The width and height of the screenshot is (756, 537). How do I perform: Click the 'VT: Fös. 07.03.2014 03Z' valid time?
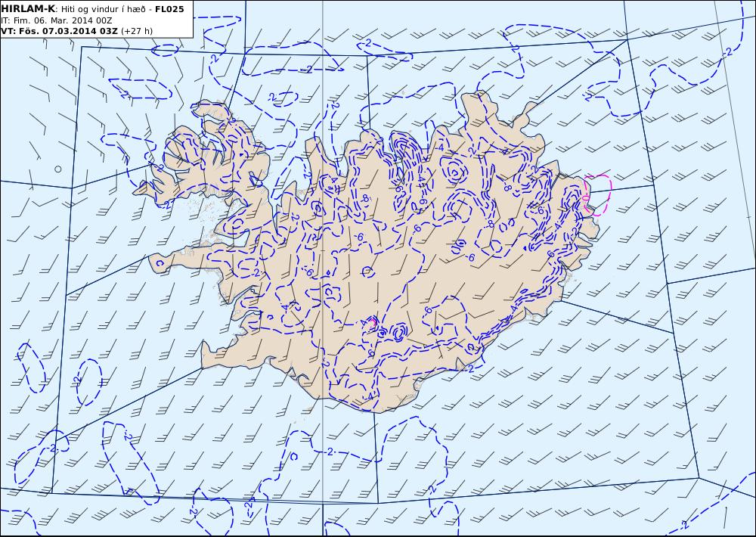click(x=59, y=31)
